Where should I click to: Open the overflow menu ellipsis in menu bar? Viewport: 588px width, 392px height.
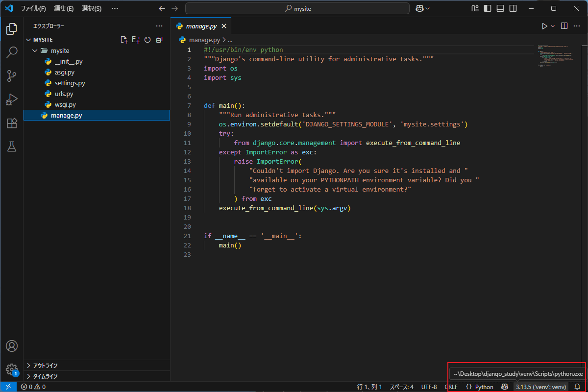coord(114,8)
